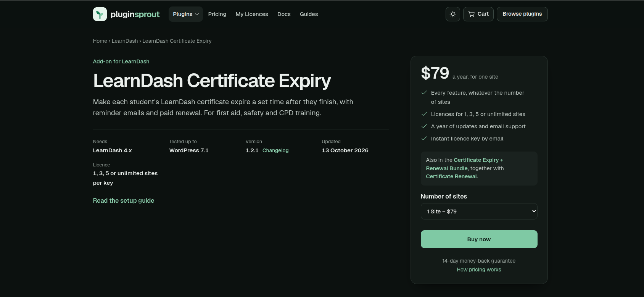Click the 'Add-on for LearnDash' label
The image size is (644, 297).
point(121,61)
